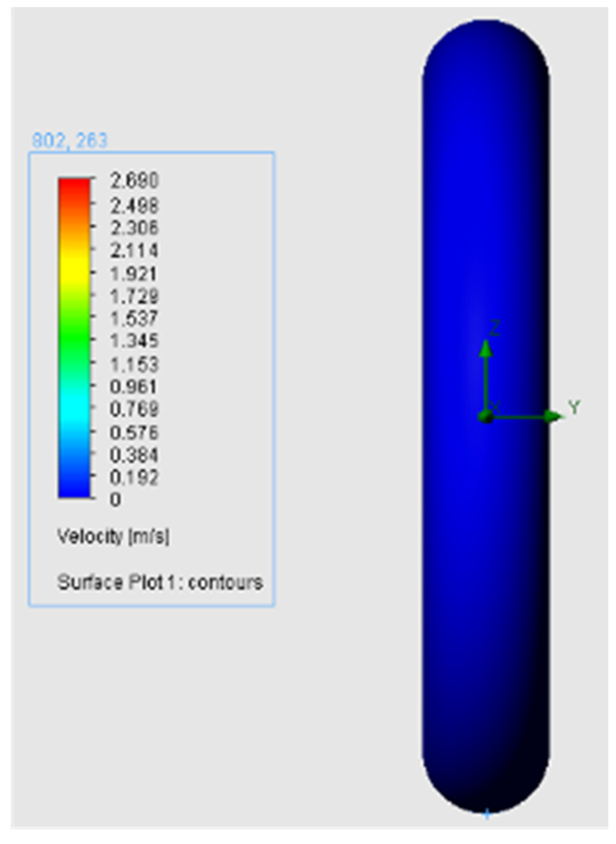
Task: Select the 2.498 legend value
Action: pyautogui.click(x=135, y=206)
